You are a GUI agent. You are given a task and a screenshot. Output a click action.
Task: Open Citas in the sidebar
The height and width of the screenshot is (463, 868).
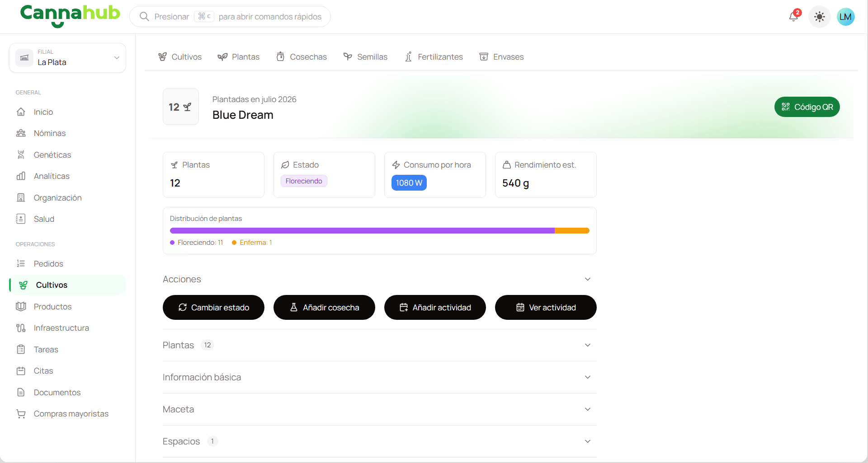click(x=68, y=371)
